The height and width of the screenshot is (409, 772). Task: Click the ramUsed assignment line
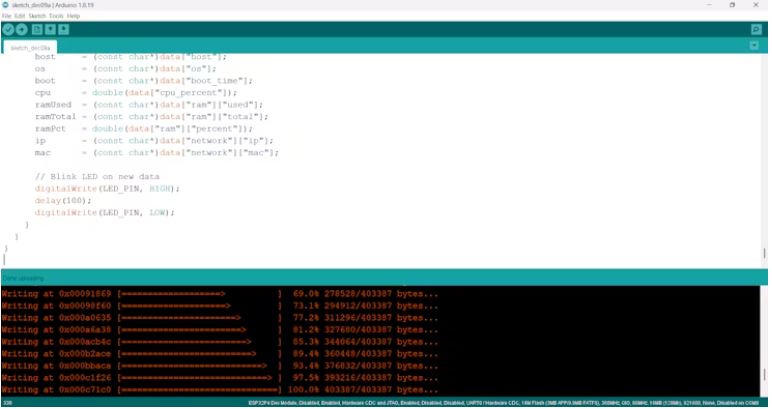click(x=149, y=105)
